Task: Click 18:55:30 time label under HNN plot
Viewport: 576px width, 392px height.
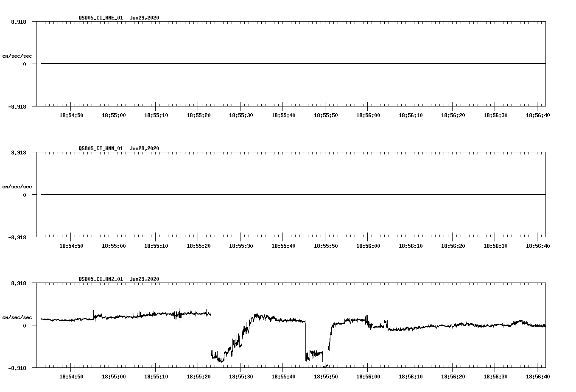Action: (241, 246)
